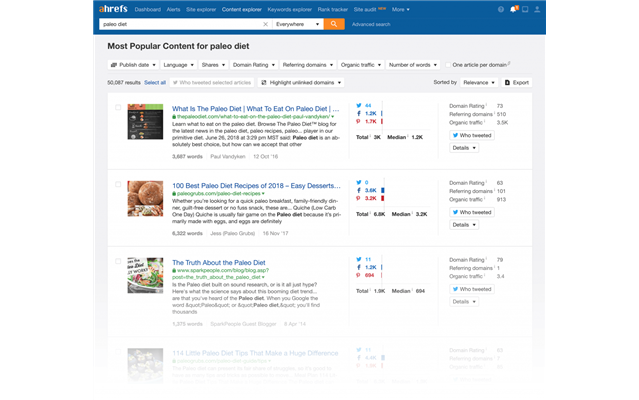Viewport: 639px width, 400px height.
Task: Expand Details for the first result
Action: pos(462,147)
